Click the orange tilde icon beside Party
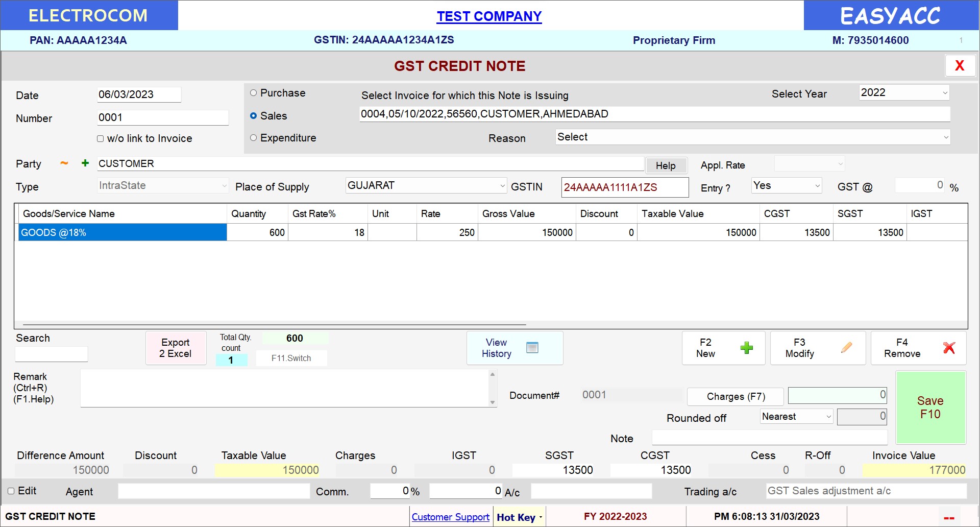 point(64,163)
